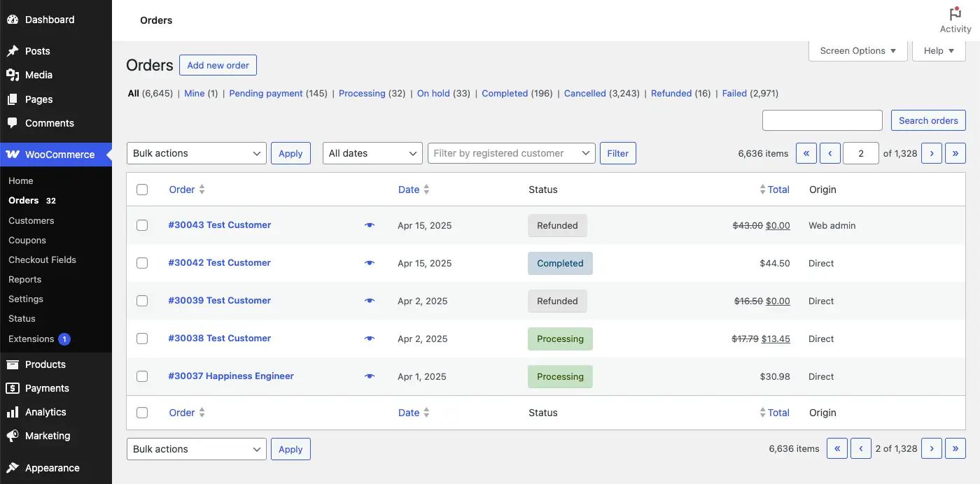Open Media via its sidebar icon
Viewport: 980px width, 484px height.
tap(12, 75)
